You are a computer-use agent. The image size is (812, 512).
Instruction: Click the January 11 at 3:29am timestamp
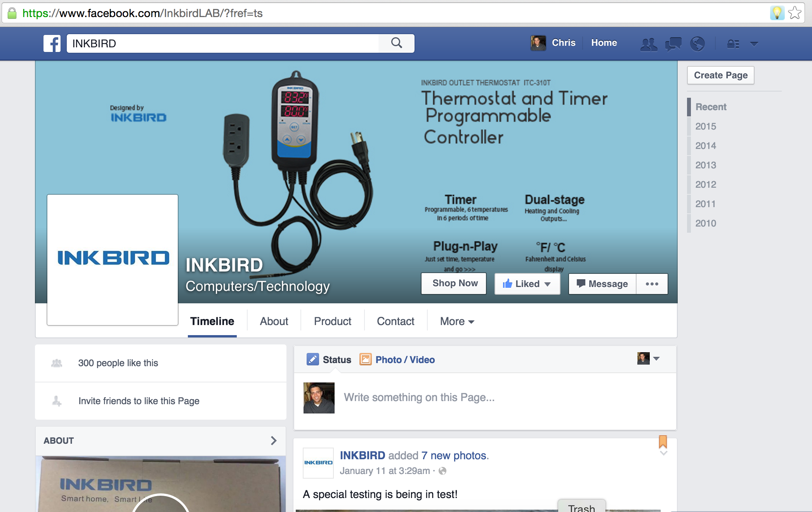click(385, 471)
